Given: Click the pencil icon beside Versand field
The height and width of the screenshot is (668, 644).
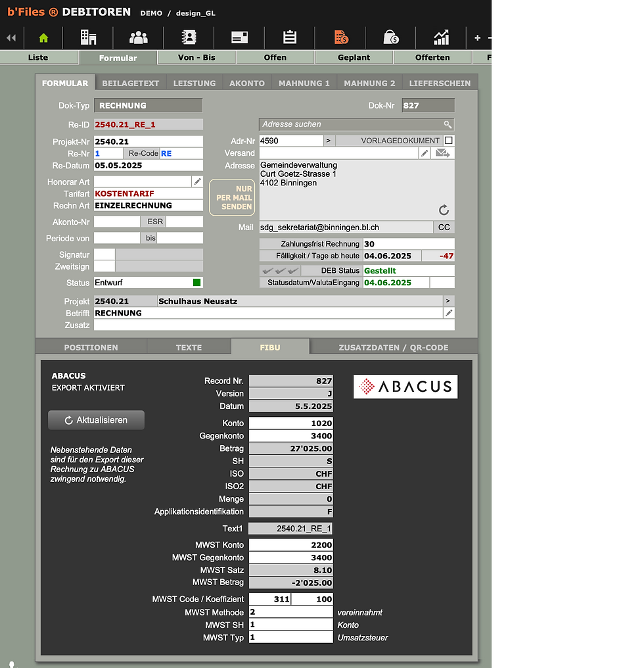Looking at the screenshot, I should pos(425,153).
